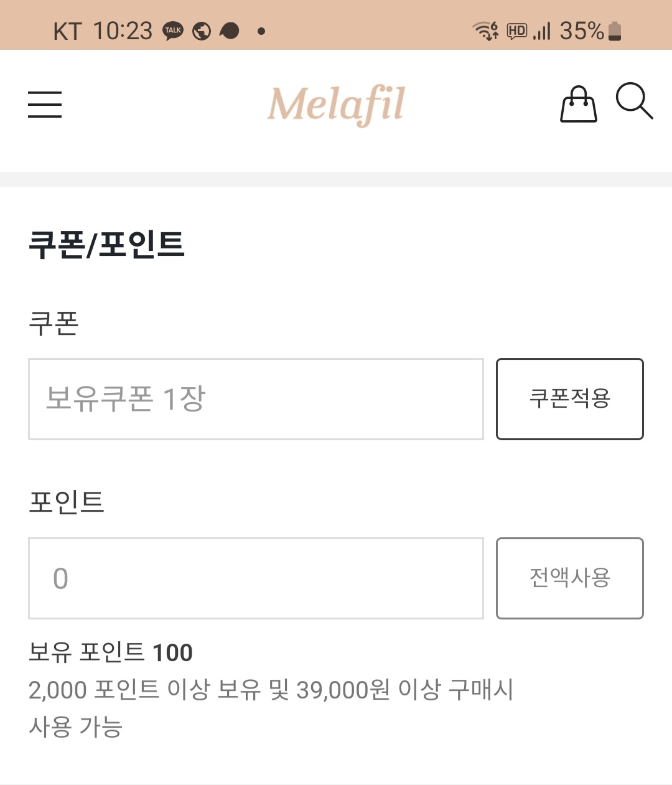The image size is (672, 785).
Task: Open the shopping bag cart
Action: click(x=579, y=104)
